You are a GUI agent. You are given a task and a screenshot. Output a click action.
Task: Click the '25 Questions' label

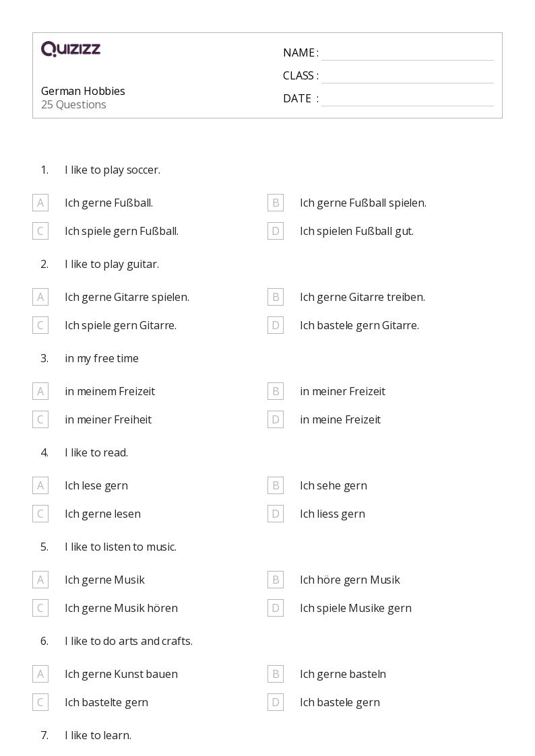(x=73, y=104)
